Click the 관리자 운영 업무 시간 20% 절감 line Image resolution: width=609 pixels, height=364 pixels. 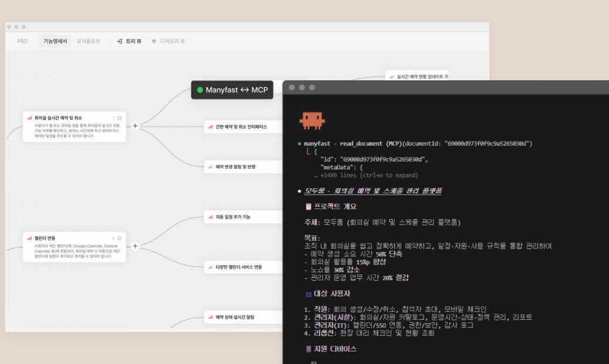tap(357, 278)
